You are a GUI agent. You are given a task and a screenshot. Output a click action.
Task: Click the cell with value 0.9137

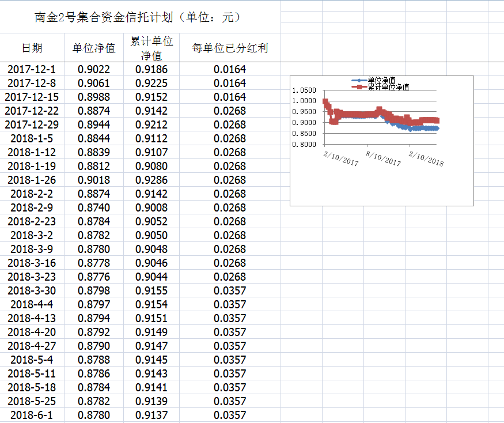point(151,415)
